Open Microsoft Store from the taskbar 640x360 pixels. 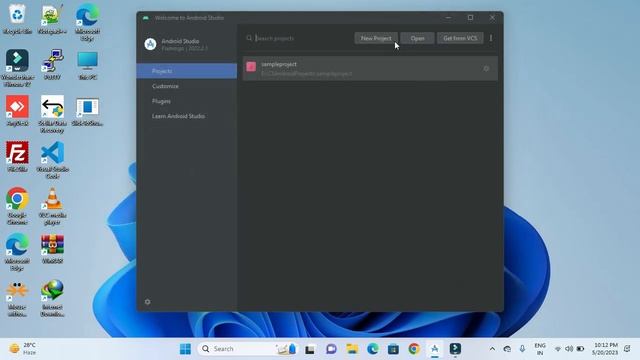click(393, 349)
